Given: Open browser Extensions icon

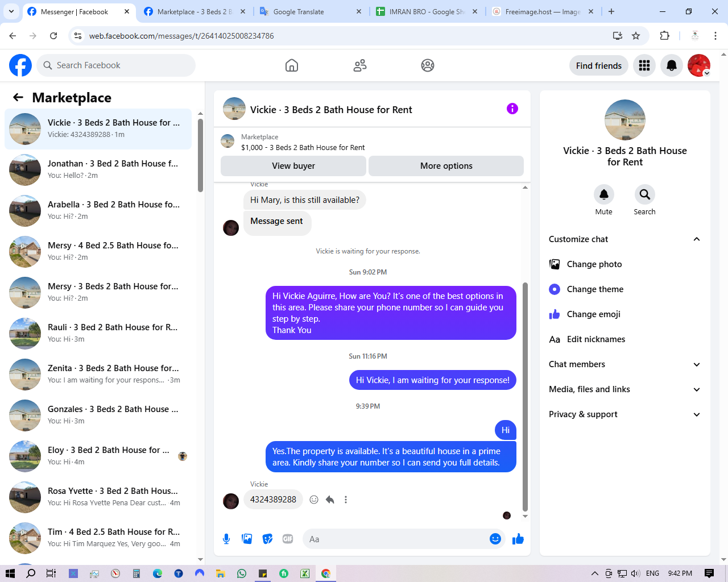Looking at the screenshot, I should pyautogui.click(x=664, y=36).
